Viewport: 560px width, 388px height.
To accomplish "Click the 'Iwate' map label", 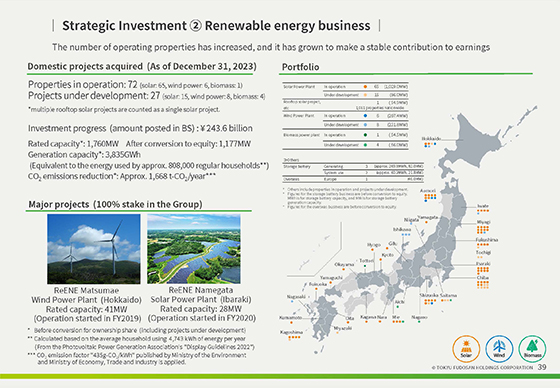I will pos(482,206).
